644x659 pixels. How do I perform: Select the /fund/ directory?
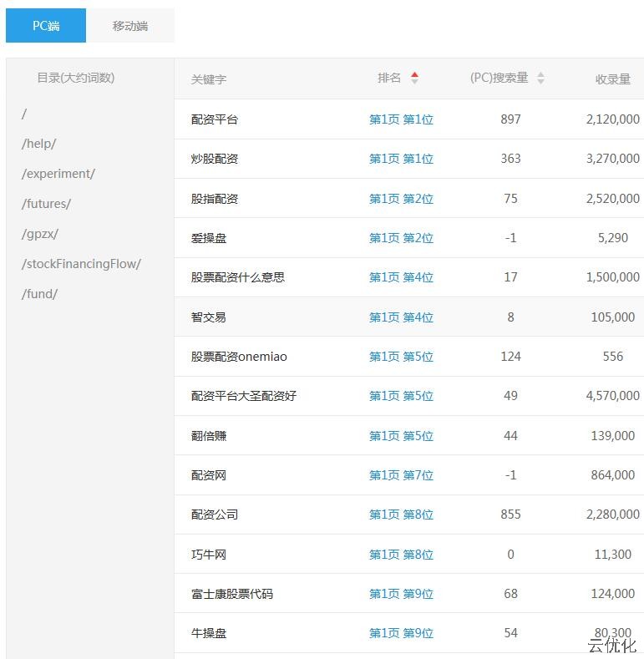click(39, 294)
